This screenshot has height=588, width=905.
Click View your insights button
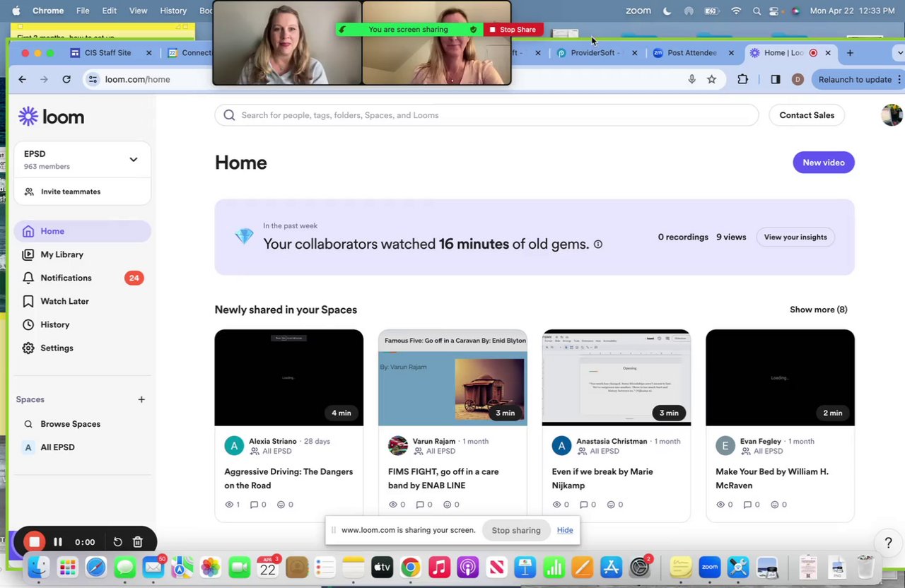(x=795, y=237)
